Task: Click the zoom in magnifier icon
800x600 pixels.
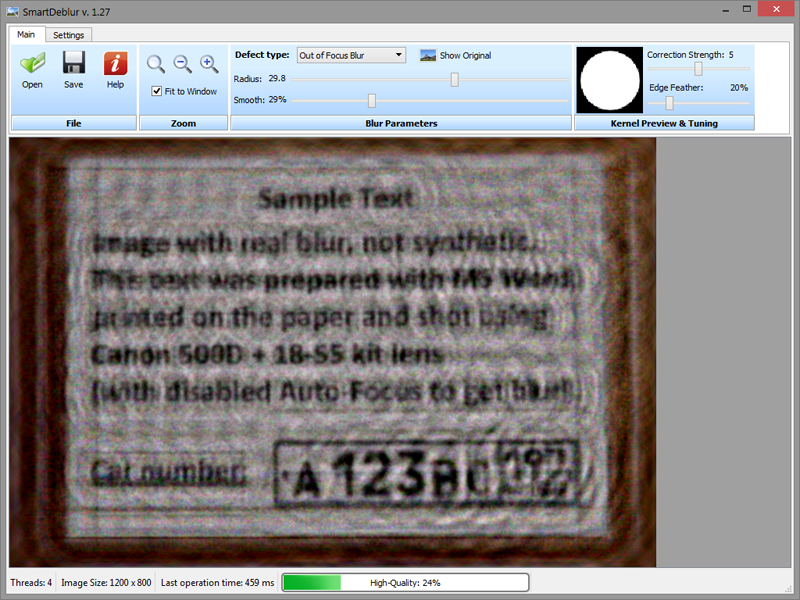Action: [209, 64]
